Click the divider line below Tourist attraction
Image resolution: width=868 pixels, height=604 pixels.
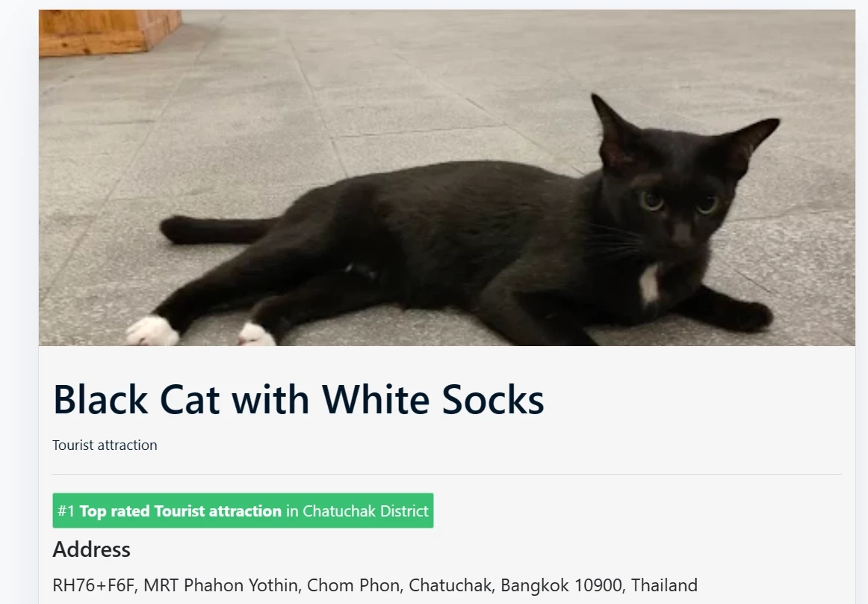pos(447,475)
